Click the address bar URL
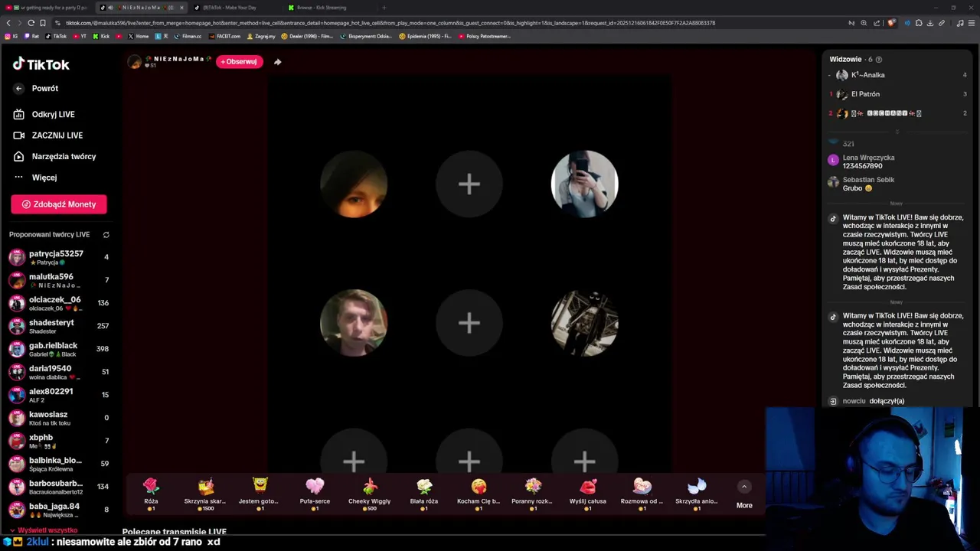980x551 pixels. point(390,23)
